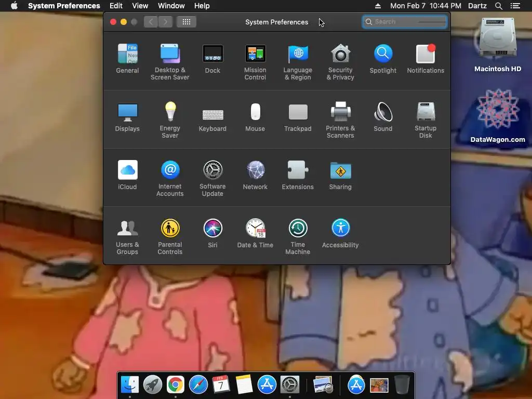Open Mission Control preferences
The height and width of the screenshot is (399, 532).
255,62
